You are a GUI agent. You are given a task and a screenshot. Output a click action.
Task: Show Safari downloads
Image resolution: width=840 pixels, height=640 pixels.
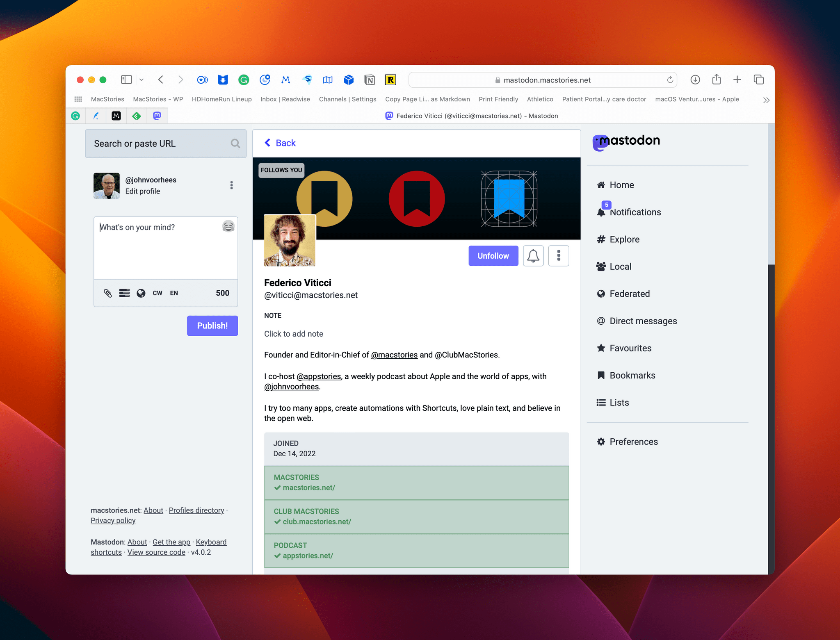tap(695, 80)
